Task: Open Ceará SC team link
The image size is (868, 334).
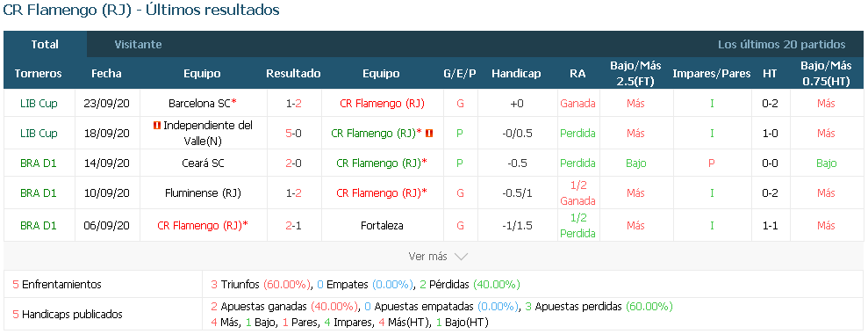Action: pos(202,163)
